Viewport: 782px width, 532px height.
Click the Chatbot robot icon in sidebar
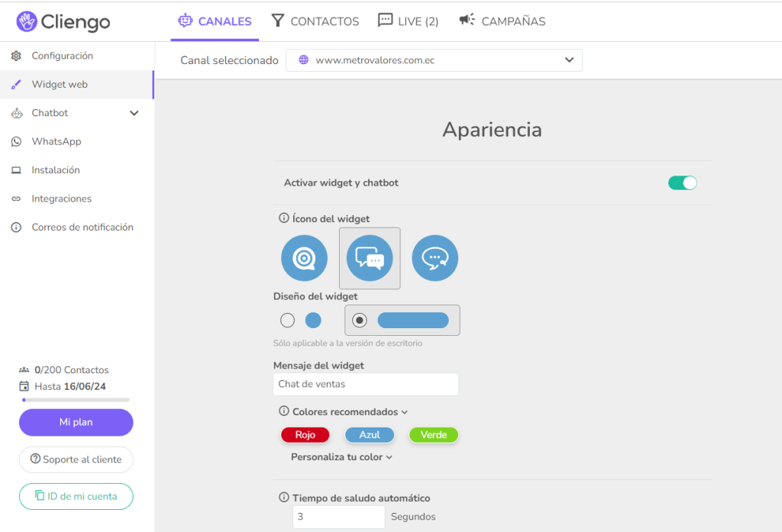pyautogui.click(x=17, y=113)
